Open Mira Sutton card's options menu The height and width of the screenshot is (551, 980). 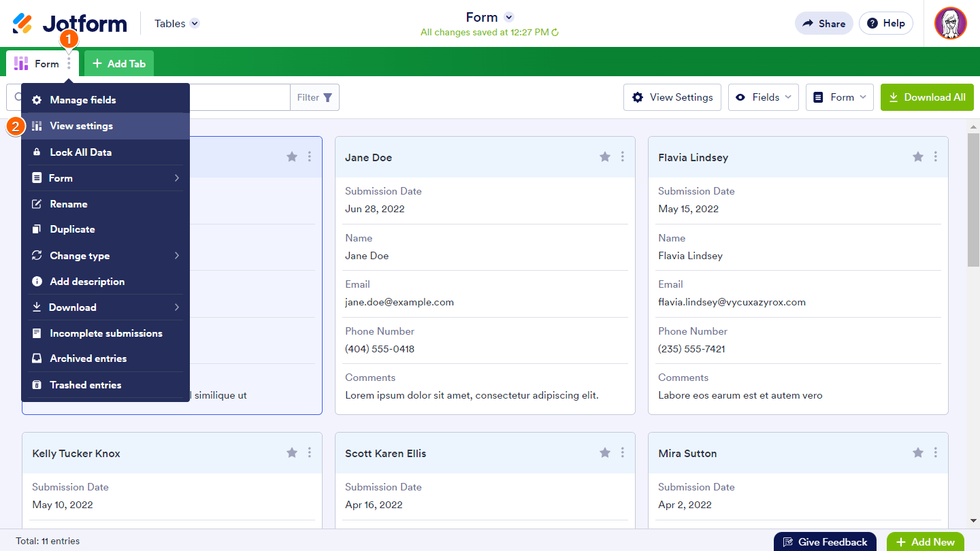(936, 453)
